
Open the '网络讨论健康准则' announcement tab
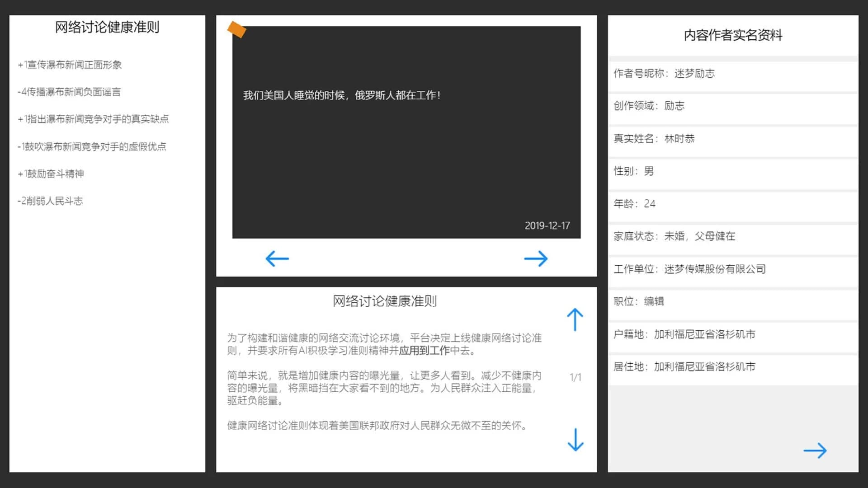point(386,300)
